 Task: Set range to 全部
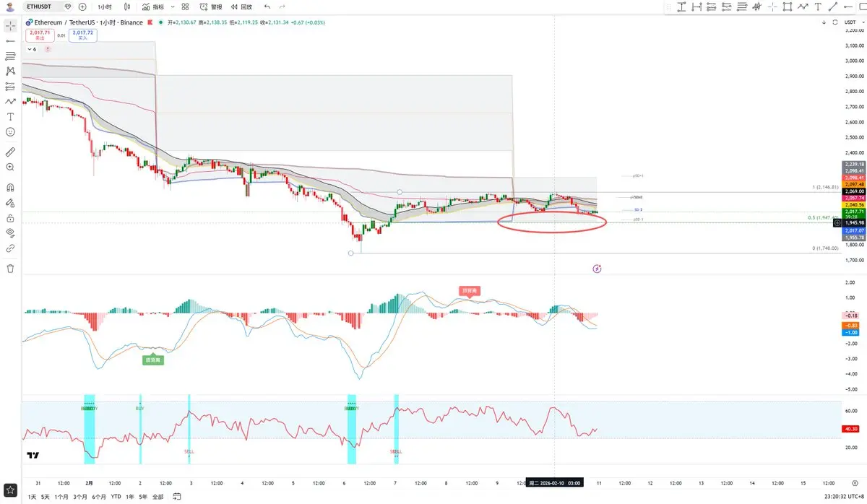(x=158, y=497)
